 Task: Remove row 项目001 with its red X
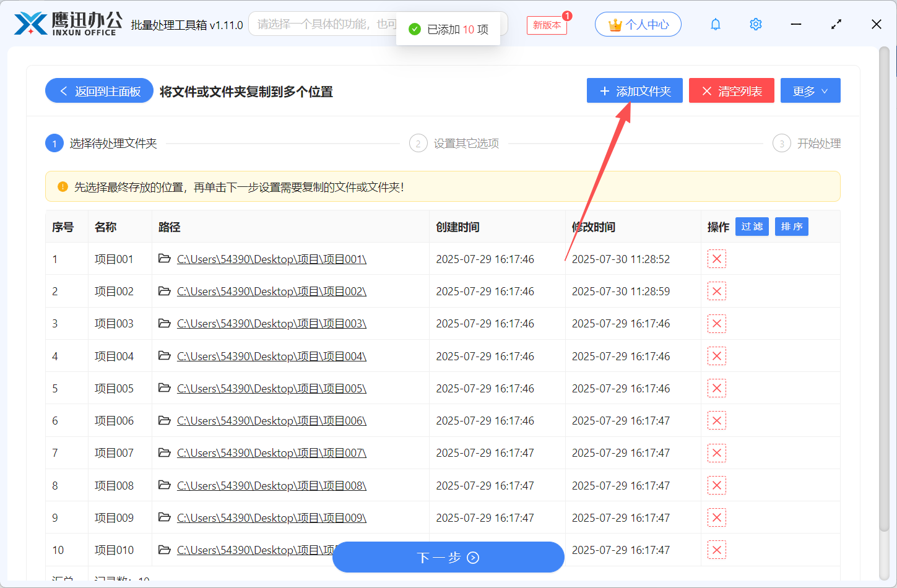click(716, 259)
